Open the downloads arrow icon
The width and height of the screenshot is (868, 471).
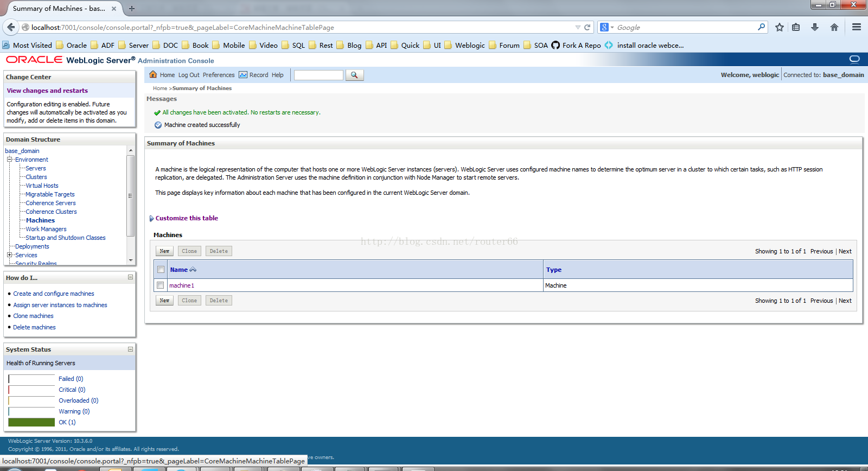click(815, 27)
